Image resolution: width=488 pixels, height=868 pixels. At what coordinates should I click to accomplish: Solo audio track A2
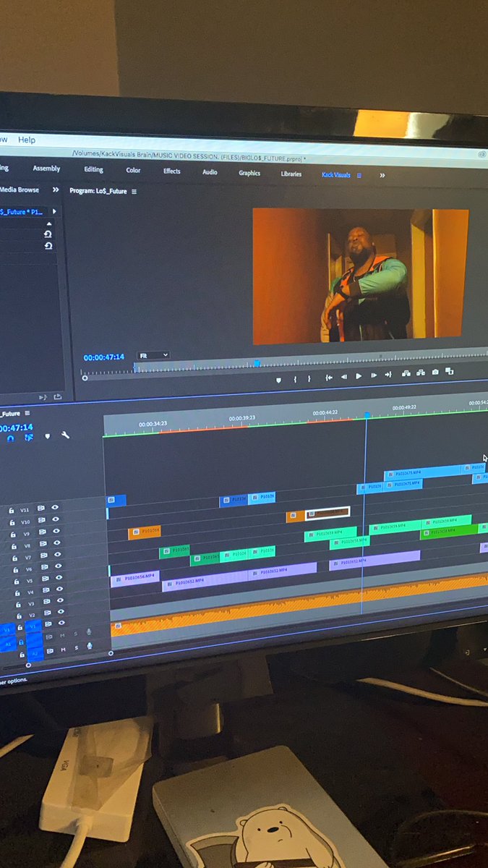coord(76,647)
